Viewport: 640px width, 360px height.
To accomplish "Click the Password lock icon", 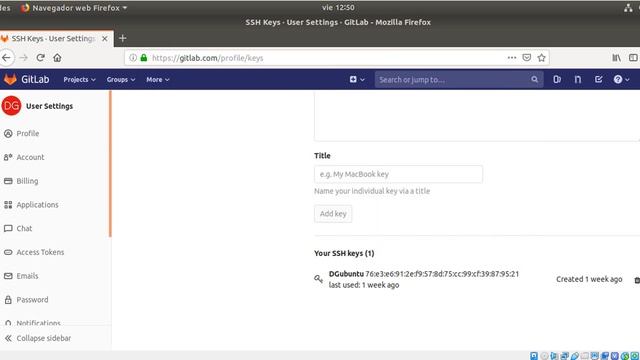I will 8,300.
